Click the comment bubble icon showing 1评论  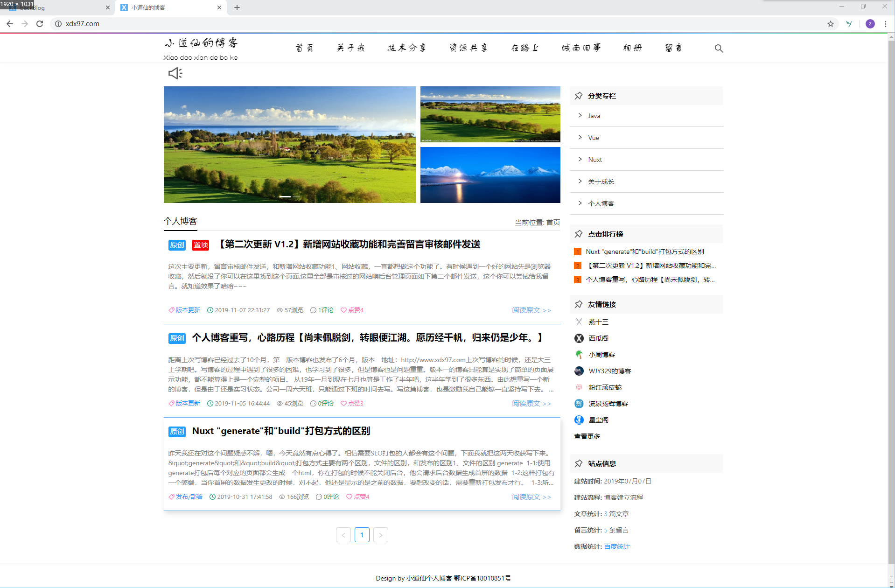coord(314,309)
